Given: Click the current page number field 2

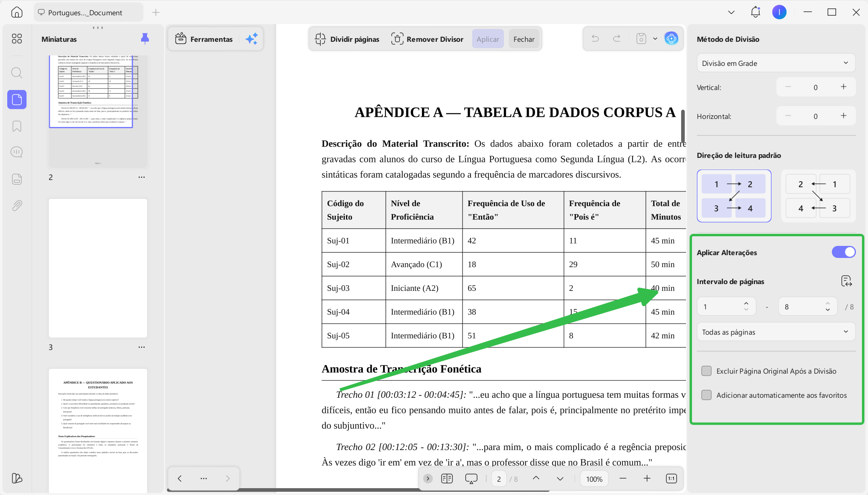Looking at the screenshot, I should [499, 479].
